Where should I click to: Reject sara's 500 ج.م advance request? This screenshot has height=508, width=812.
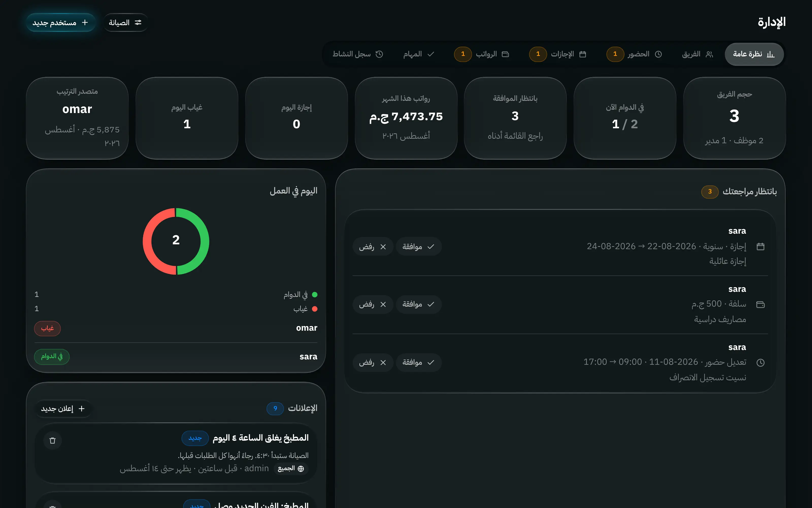[x=373, y=304]
